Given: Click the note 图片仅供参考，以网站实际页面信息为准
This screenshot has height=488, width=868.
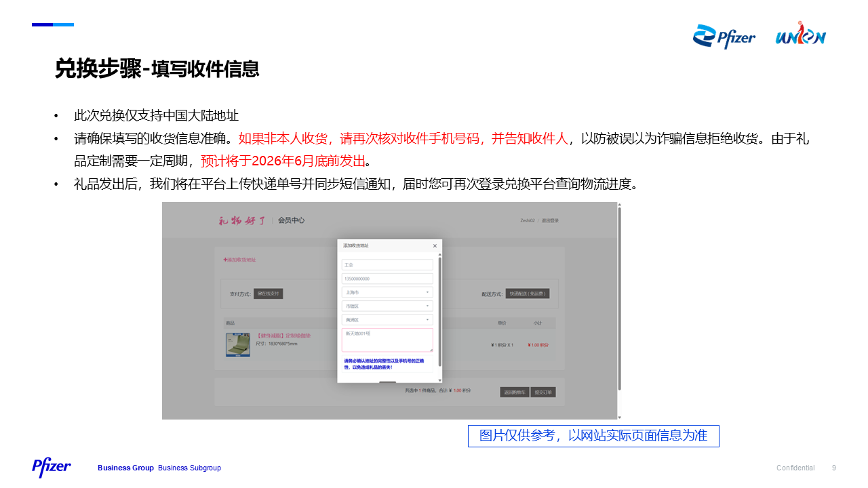Looking at the screenshot, I should pyautogui.click(x=593, y=436).
